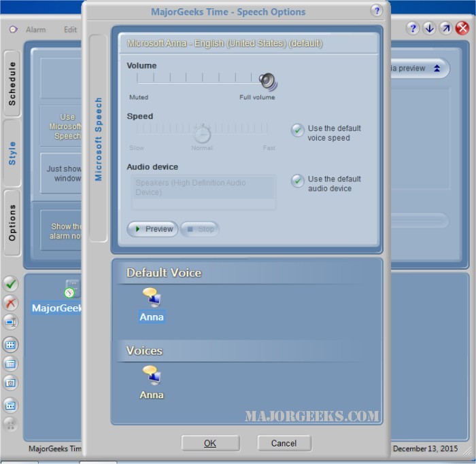Click the Full volume label
Image resolution: width=476 pixels, height=464 pixels.
(257, 97)
